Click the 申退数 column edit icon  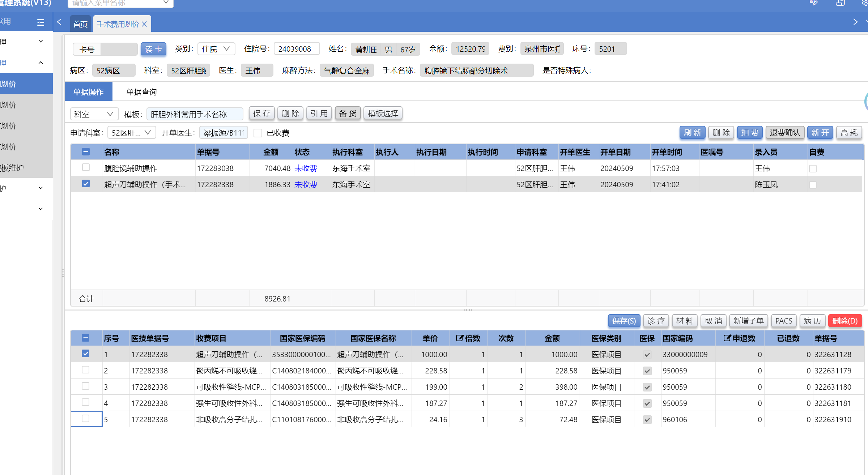[727, 338]
